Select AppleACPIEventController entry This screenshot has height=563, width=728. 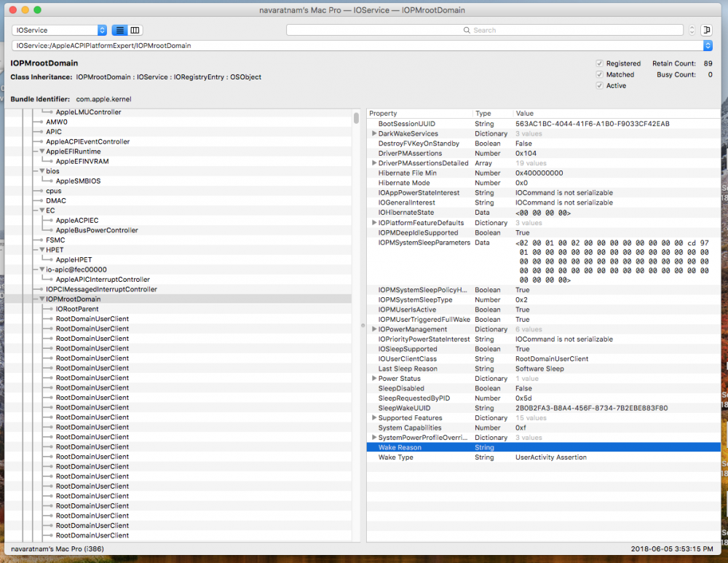click(88, 142)
